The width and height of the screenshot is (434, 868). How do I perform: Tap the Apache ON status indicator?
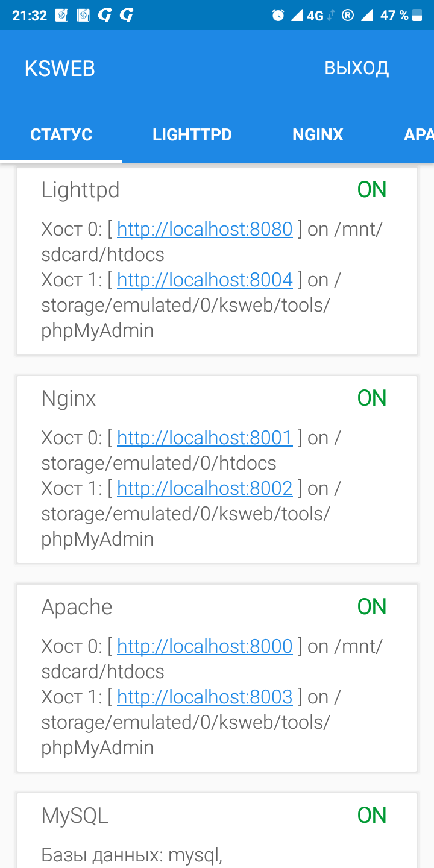371,607
